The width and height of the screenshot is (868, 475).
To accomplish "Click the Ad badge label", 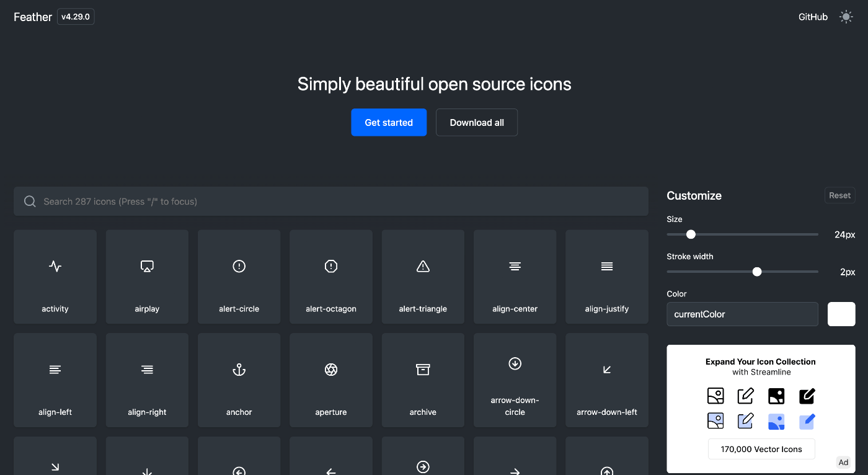I will 843,462.
